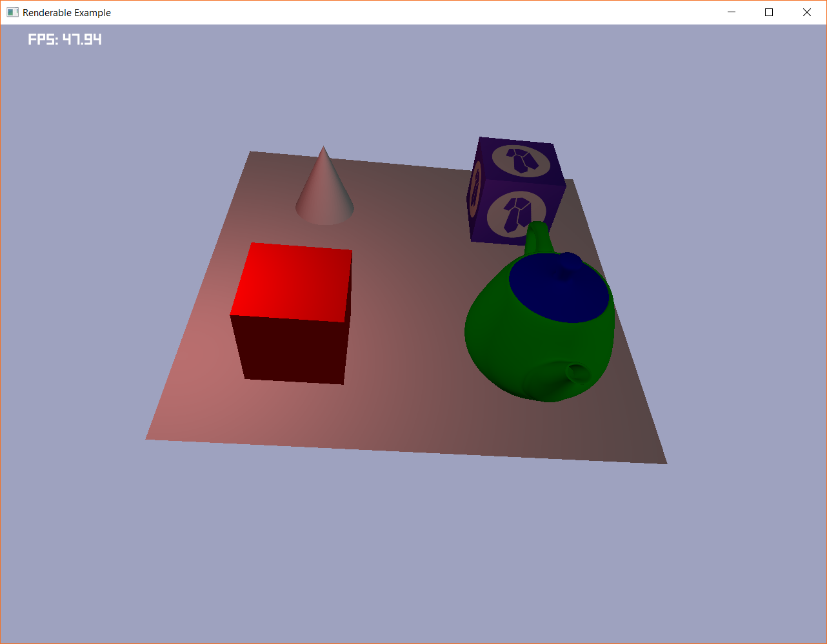Click the blue lid of the teapot
This screenshot has width=827, height=644.
[559, 288]
